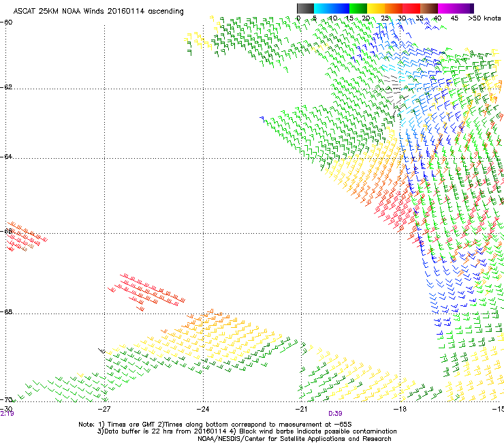504x443 pixels.
Task: Click the title 'ASCAT 25KM NOAA Winds 20160114 ascending'
Action: point(98,12)
